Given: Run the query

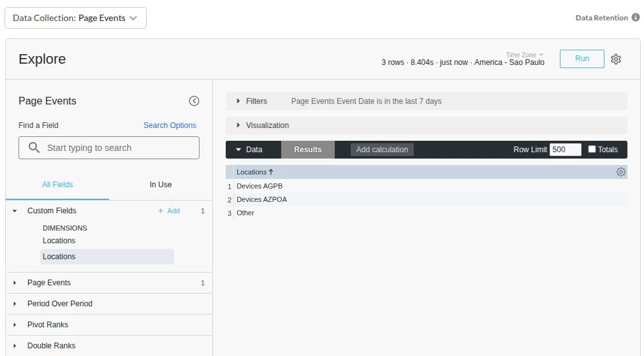Looking at the screenshot, I should pos(582,59).
